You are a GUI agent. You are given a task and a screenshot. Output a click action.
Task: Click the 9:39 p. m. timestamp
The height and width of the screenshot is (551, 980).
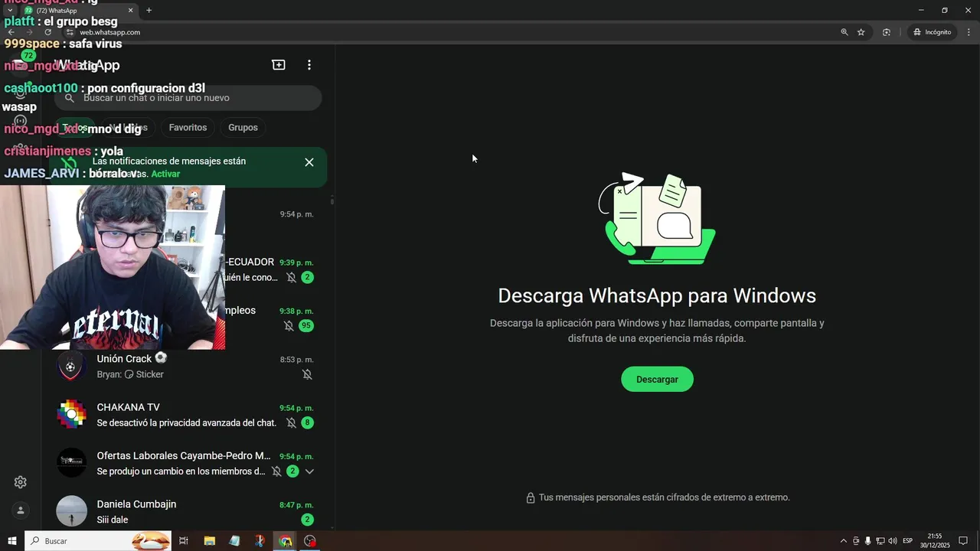pos(296,262)
